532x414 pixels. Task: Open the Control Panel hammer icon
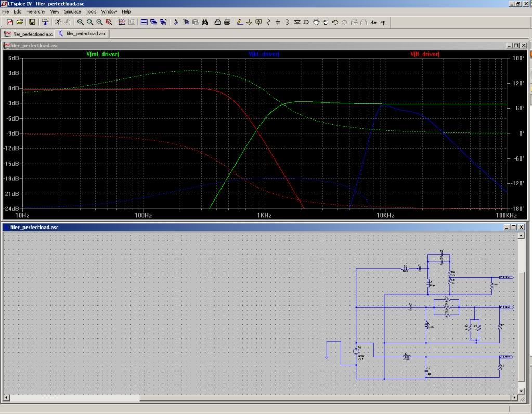click(x=45, y=22)
